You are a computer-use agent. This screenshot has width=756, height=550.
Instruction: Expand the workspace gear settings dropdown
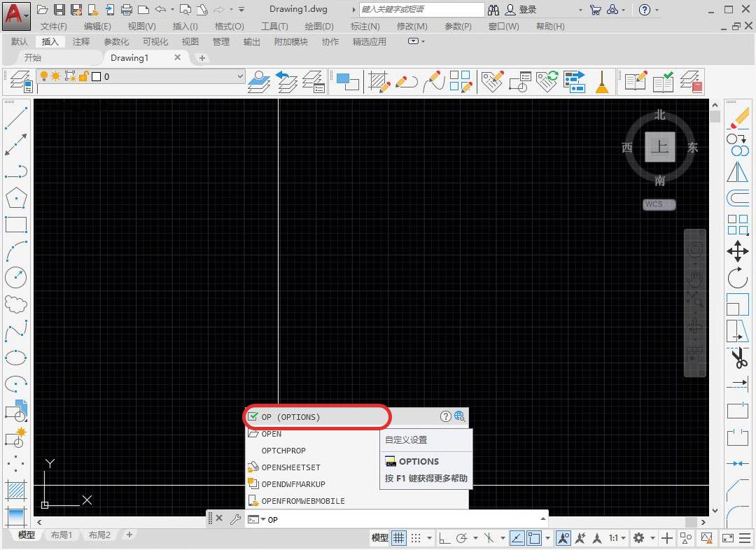652,538
